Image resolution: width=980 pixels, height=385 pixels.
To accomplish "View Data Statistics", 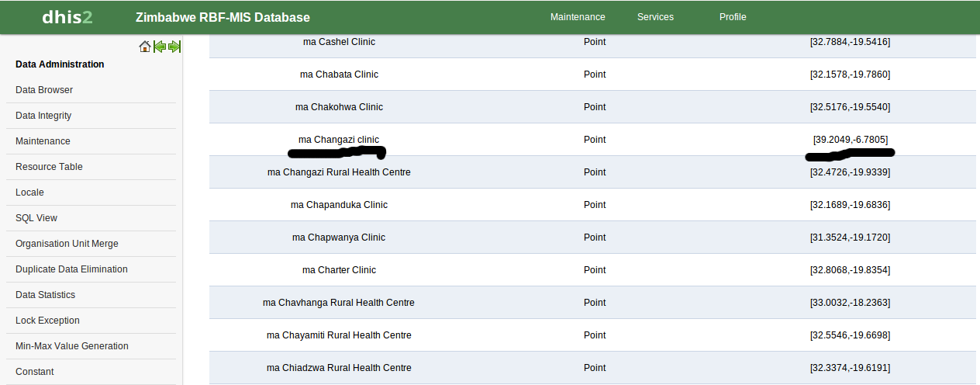I will 45,295.
